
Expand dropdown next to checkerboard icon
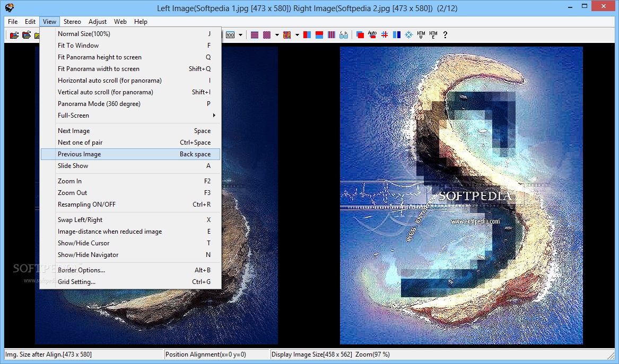(277, 35)
